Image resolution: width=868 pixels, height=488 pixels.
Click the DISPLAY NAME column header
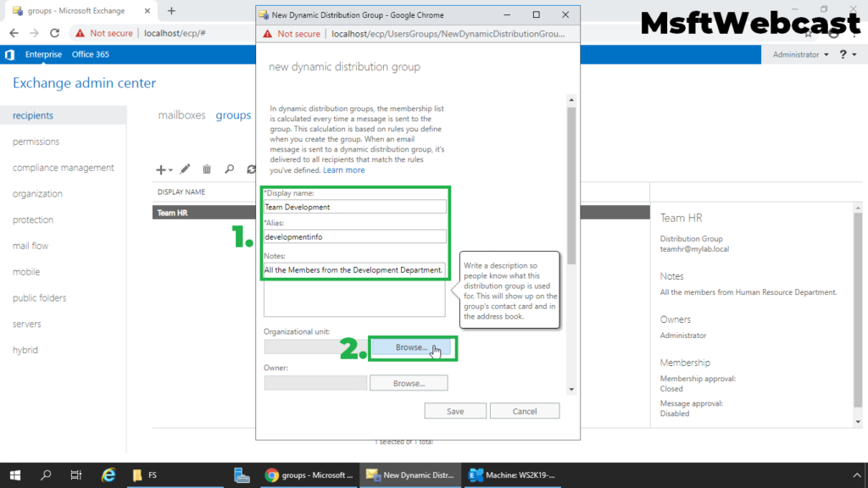click(x=181, y=192)
